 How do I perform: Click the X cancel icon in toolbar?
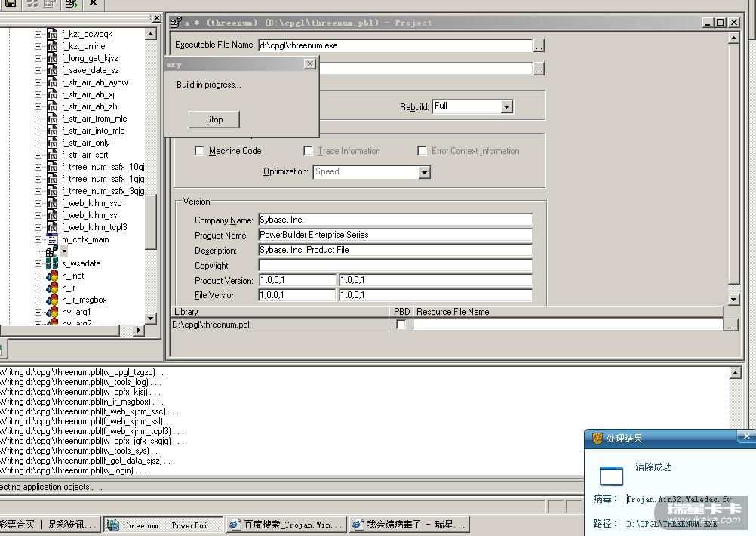pos(93,3)
